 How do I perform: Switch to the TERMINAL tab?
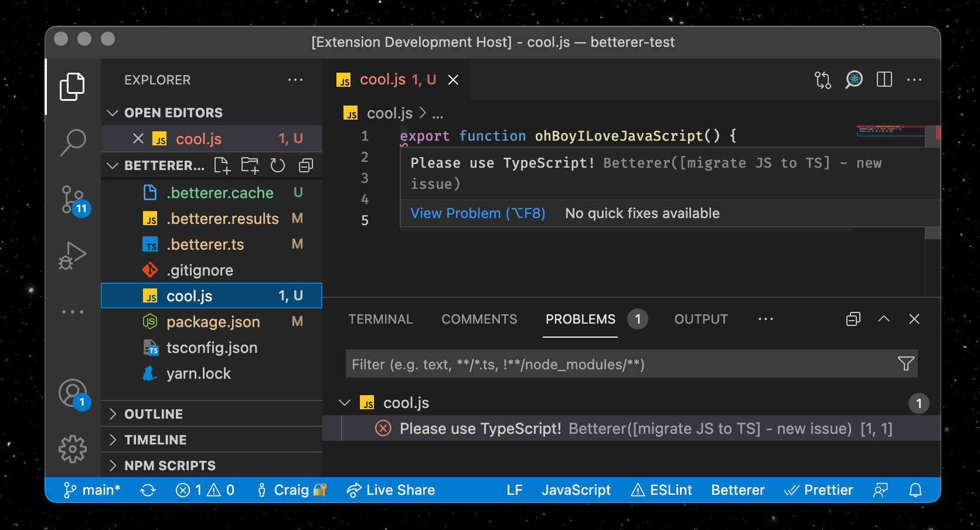[380, 319]
